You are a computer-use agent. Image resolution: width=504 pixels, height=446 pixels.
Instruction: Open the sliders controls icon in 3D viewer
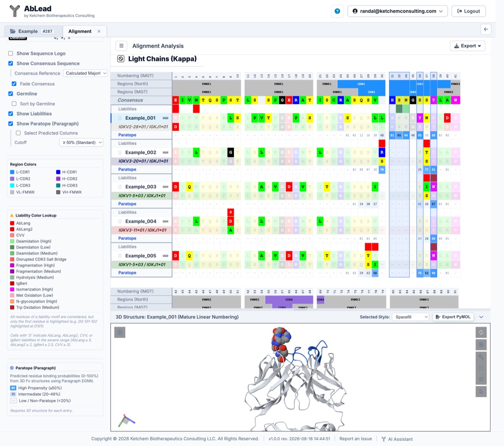[x=481, y=380]
